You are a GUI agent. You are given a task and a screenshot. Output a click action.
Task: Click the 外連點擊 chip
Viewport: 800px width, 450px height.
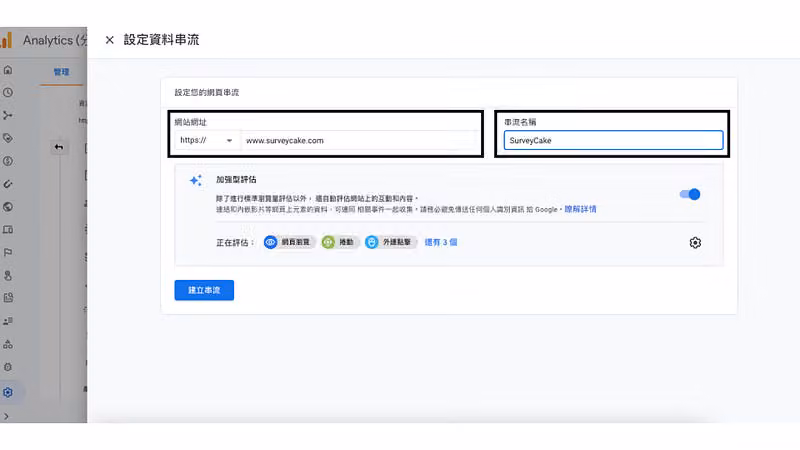391,242
